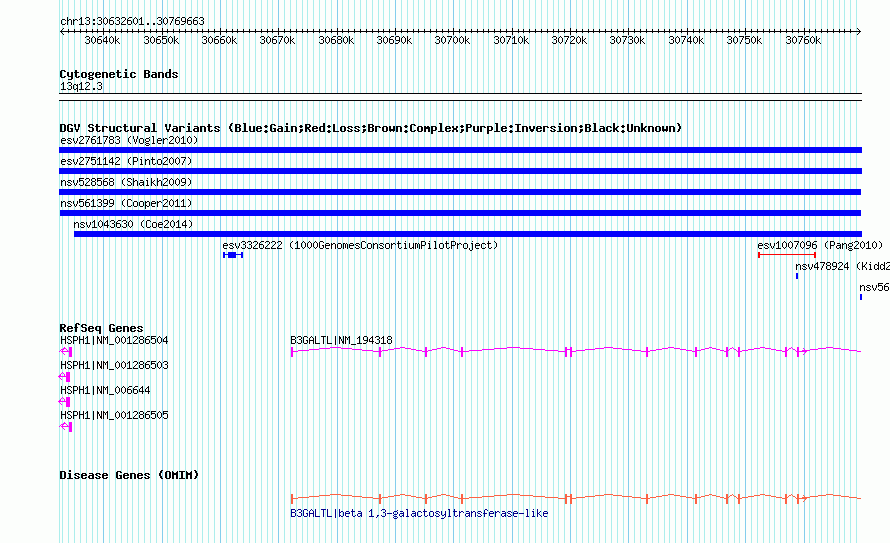The height and width of the screenshot is (543, 890).
Task: Click the Disease Genes (OMIM) track title
Action: (129, 475)
